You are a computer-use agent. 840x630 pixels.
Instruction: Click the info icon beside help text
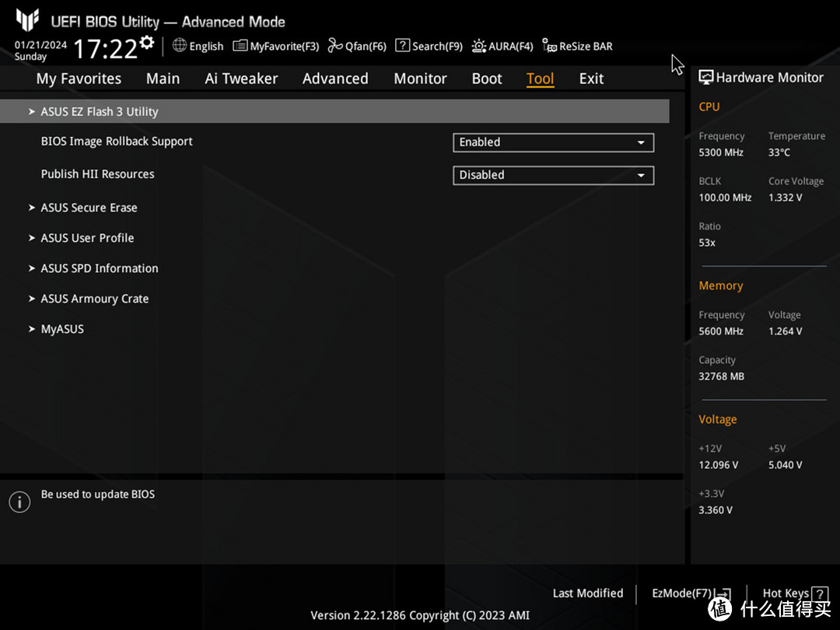(x=19, y=502)
